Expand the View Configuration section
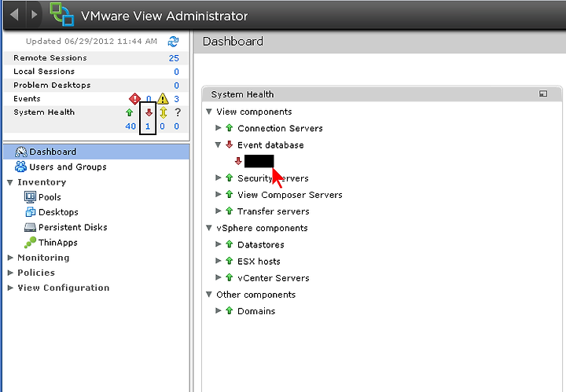 click(10, 288)
